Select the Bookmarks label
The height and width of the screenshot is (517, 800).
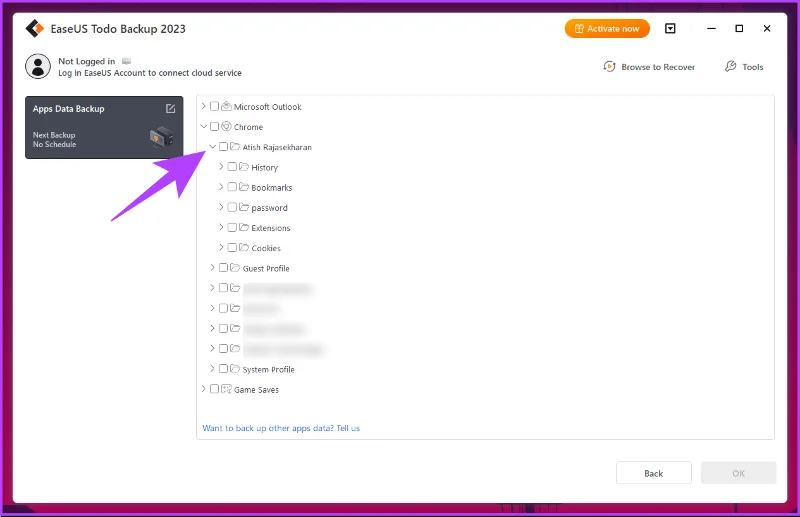(x=271, y=187)
